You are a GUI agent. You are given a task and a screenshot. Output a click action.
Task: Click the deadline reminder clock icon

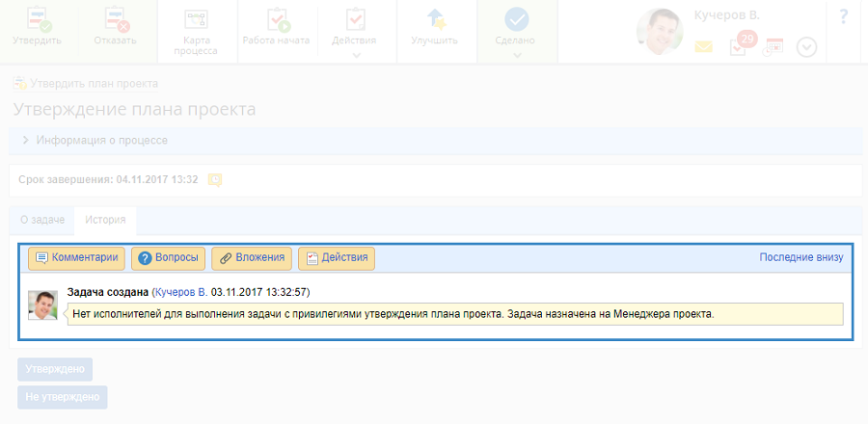pos(215,179)
